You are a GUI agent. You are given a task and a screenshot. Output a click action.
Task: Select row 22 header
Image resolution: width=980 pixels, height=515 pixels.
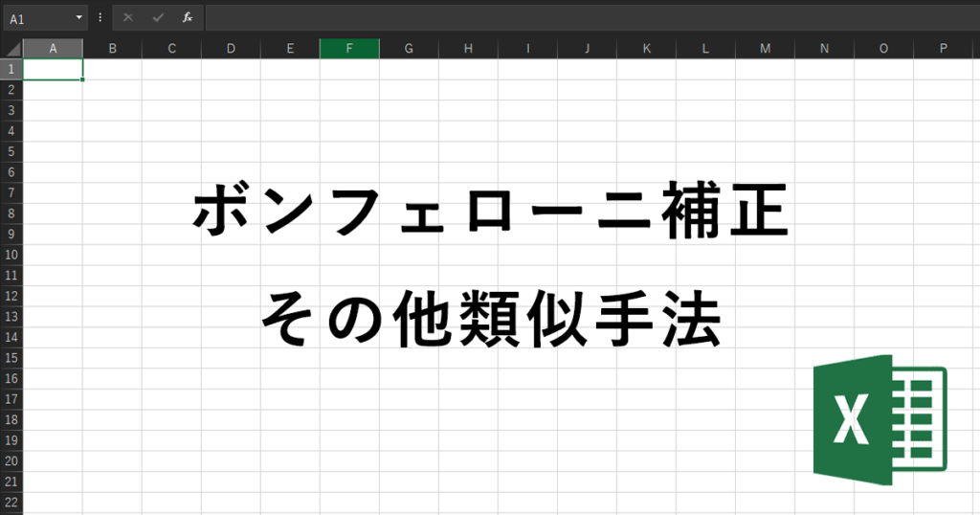11,501
